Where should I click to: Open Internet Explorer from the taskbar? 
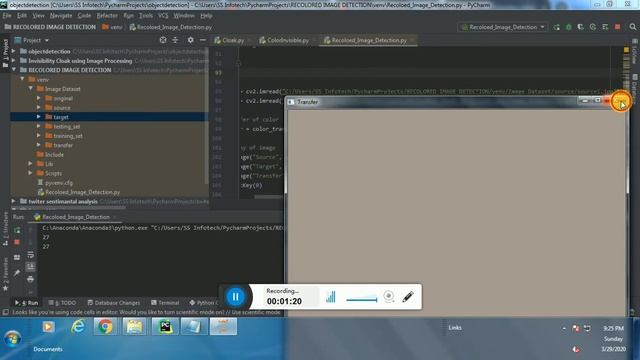pyautogui.click(x=78, y=327)
